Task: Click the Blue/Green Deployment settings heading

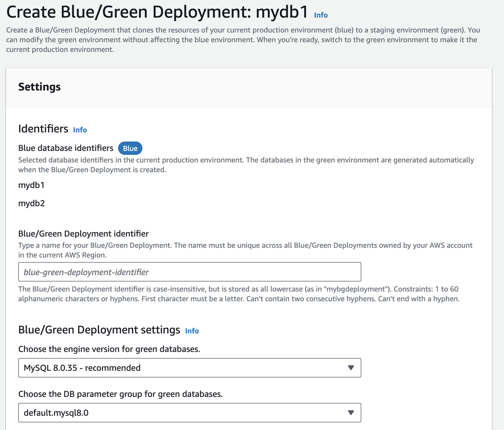Action: [99, 330]
